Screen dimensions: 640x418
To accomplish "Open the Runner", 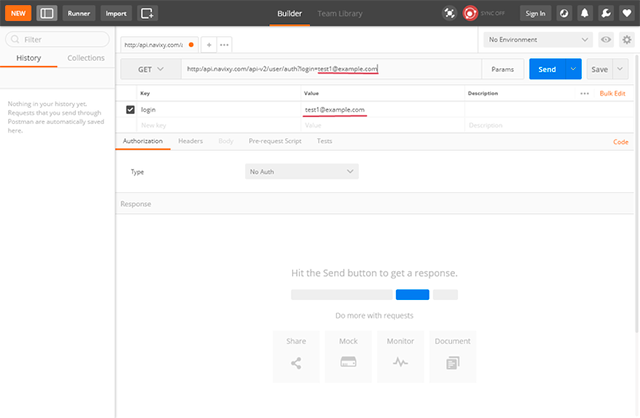I will [x=79, y=13].
